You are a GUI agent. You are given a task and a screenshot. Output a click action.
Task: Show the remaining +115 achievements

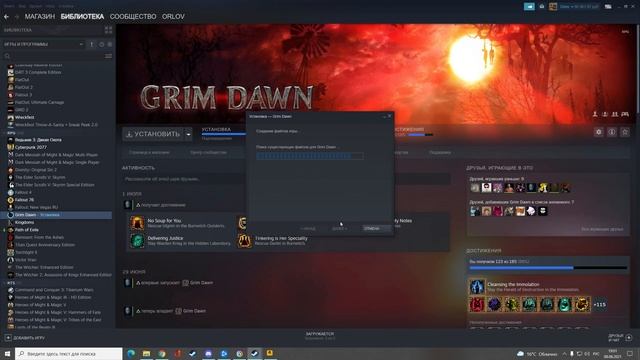point(600,304)
